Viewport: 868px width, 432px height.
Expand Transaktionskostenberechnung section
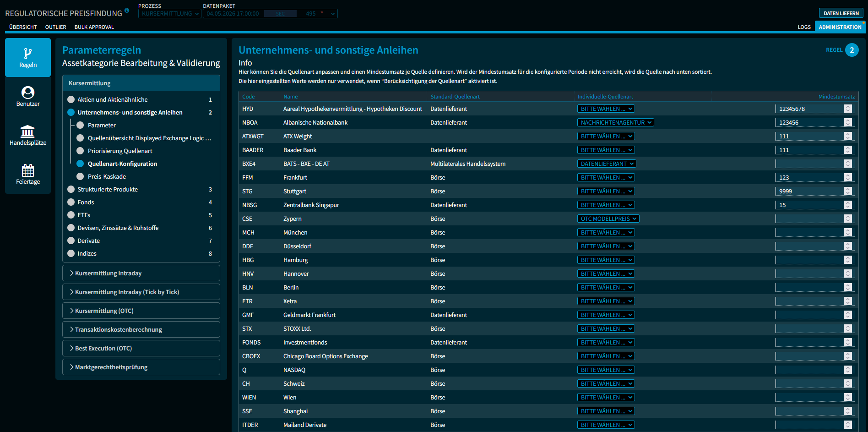[141, 329]
